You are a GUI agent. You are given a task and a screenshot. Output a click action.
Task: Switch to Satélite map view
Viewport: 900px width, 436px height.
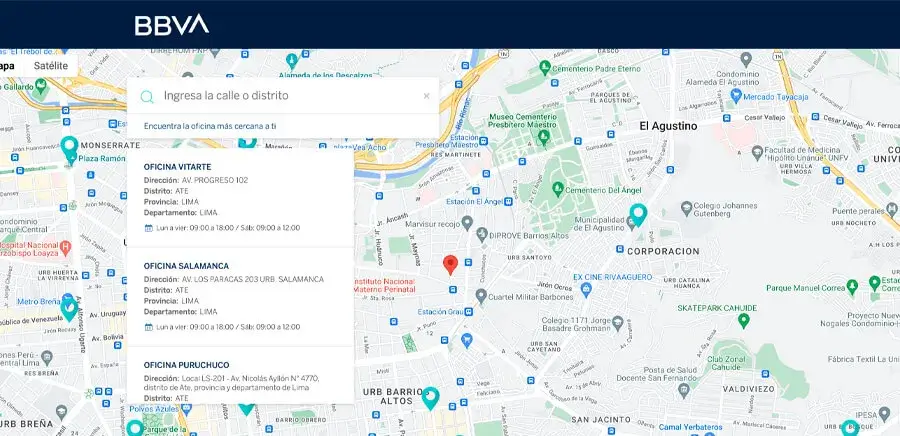(51, 66)
